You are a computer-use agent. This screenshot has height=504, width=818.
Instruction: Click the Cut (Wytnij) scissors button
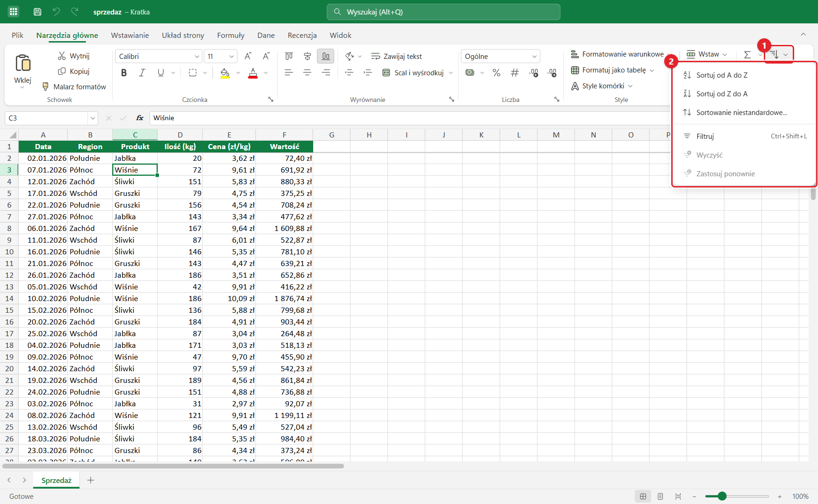pos(74,56)
